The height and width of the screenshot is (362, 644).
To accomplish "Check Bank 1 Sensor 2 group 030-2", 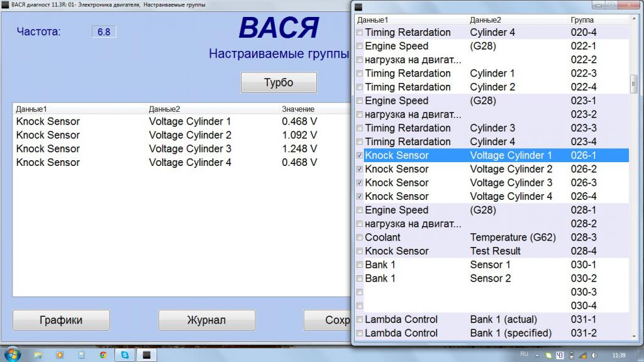I will [x=359, y=278].
